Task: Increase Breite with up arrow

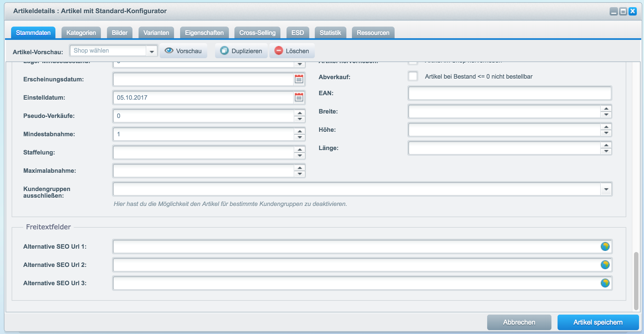Action: (606, 109)
